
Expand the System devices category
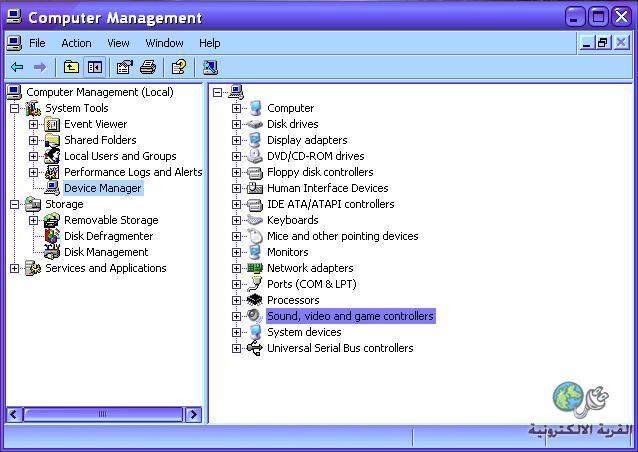coord(236,332)
